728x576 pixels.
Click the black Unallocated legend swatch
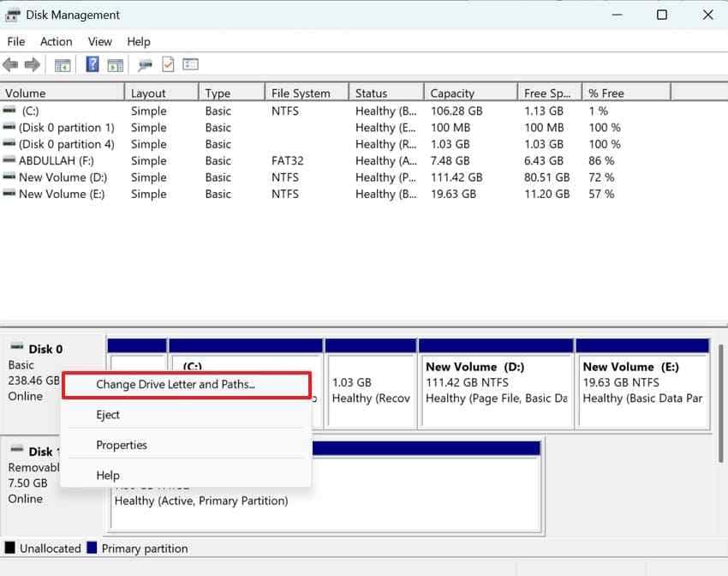tap(9, 548)
